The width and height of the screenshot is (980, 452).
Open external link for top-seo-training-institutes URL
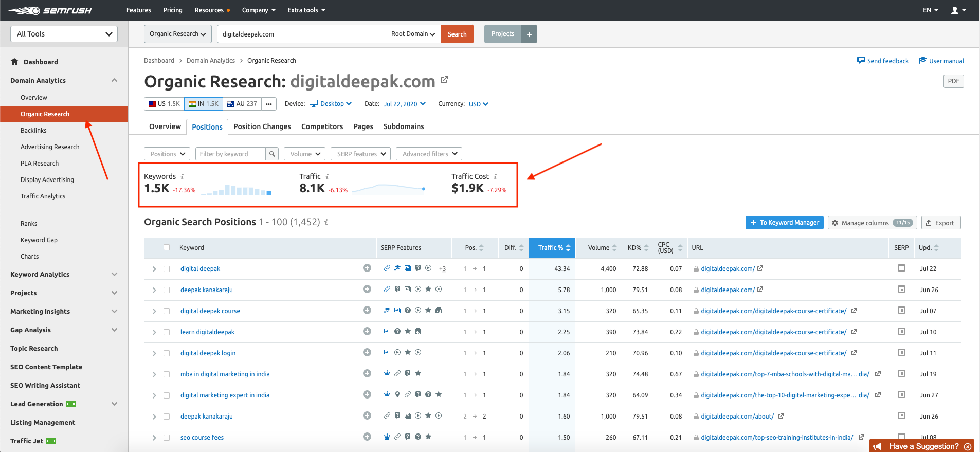tap(861, 437)
